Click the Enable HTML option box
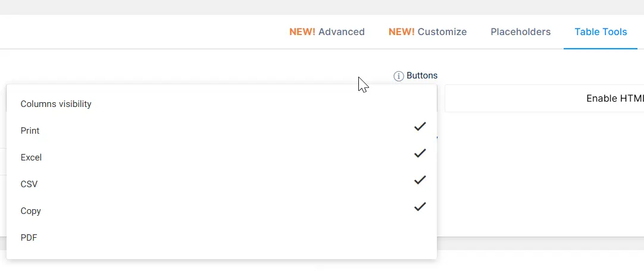 544,99
